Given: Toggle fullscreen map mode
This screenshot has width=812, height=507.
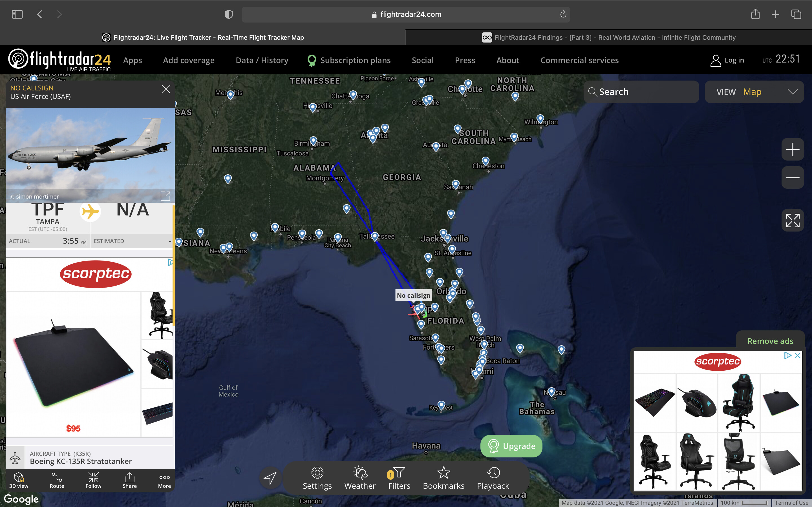Looking at the screenshot, I should (x=792, y=220).
